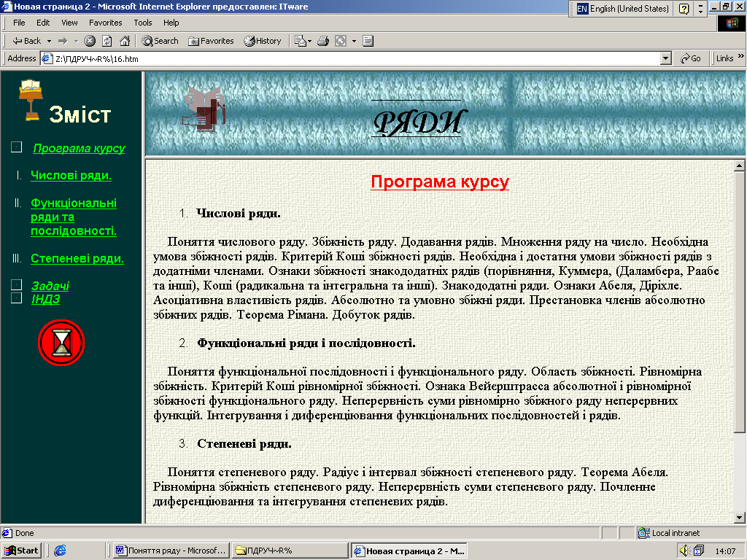Click Функціональні ряди і послідовності. content heading
The width and height of the screenshot is (747, 560).
(x=306, y=343)
